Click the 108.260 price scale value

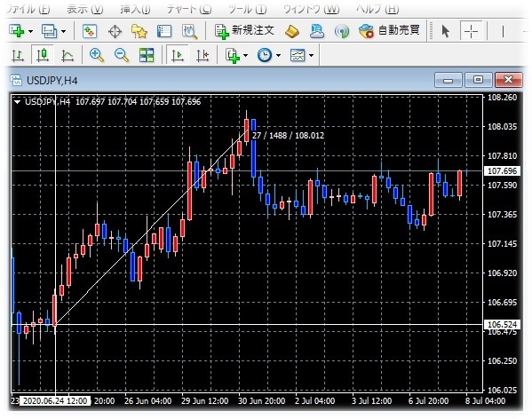pos(502,98)
